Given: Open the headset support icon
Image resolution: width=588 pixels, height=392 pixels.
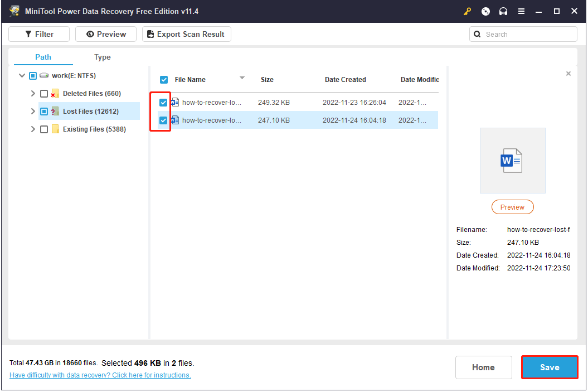Looking at the screenshot, I should 503,11.
